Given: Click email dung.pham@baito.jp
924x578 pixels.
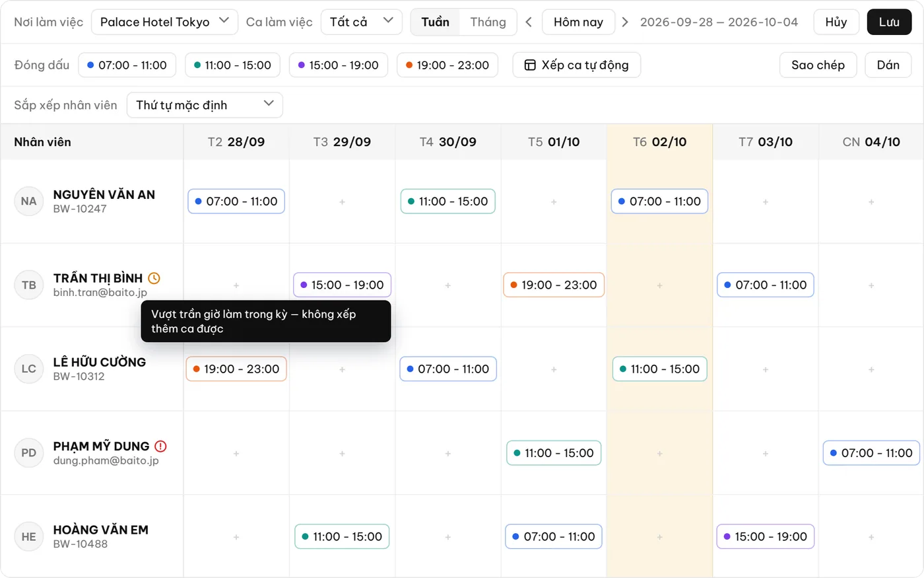Looking at the screenshot, I should 106,460.
